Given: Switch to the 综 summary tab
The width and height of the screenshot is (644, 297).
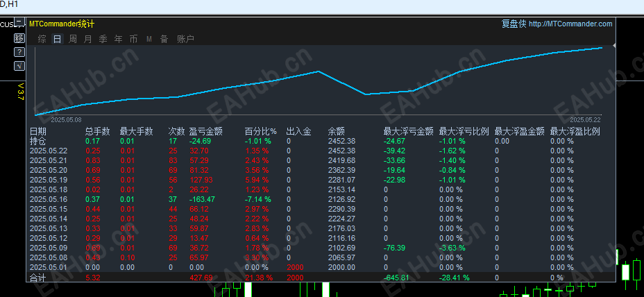Looking at the screenshot, I should (42, 39).
